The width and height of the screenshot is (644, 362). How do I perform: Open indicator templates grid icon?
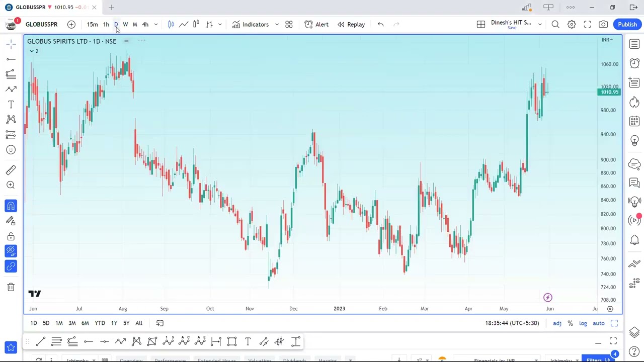[289, 24]
